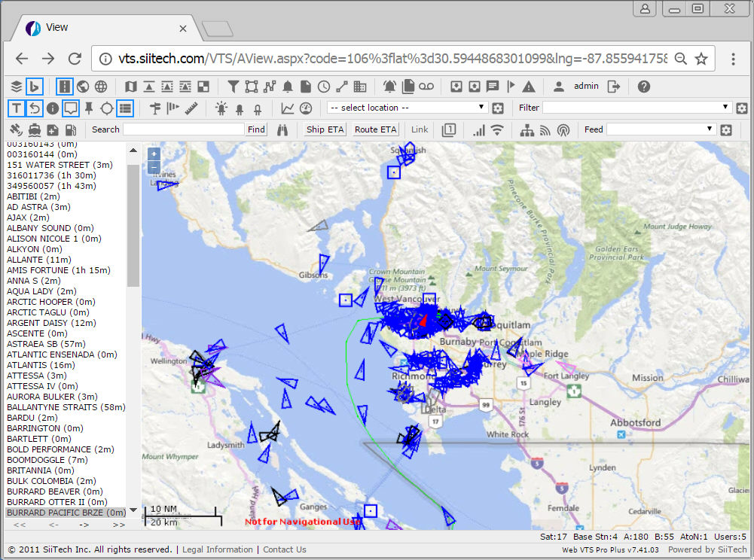Click the Ship ETA button
The height and width of the screenshot is (560, 754).
[x=325, y=129]
